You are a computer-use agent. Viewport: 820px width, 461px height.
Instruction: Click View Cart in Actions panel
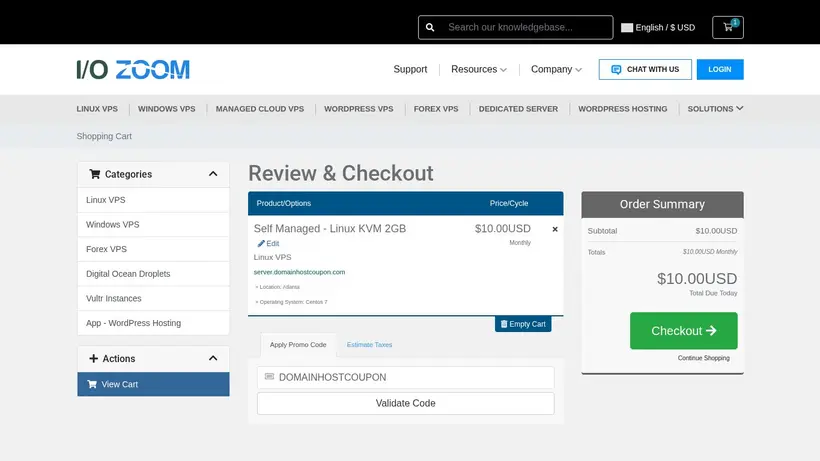tap(153, 384)
